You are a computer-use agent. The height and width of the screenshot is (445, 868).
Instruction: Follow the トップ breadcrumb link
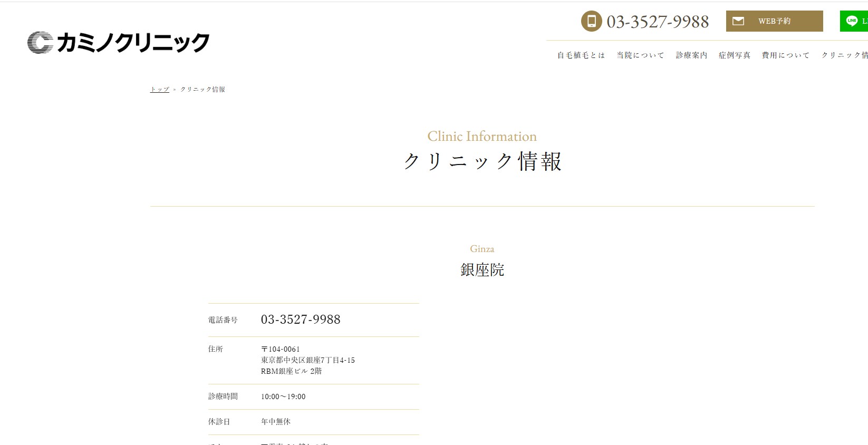159,90
